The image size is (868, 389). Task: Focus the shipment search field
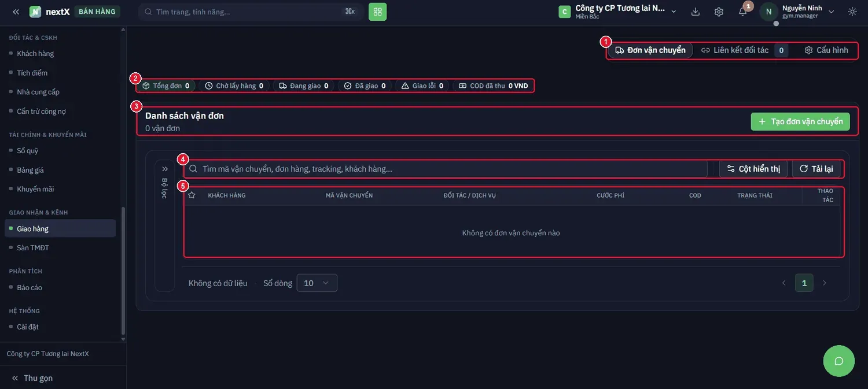[446, 169]
